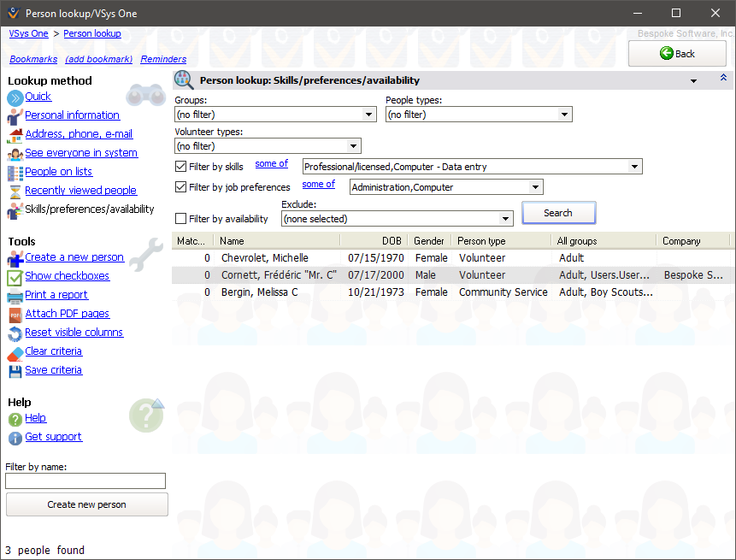
Task: Navigate to Person lookup breadcrumb
Action: [92, 32]
